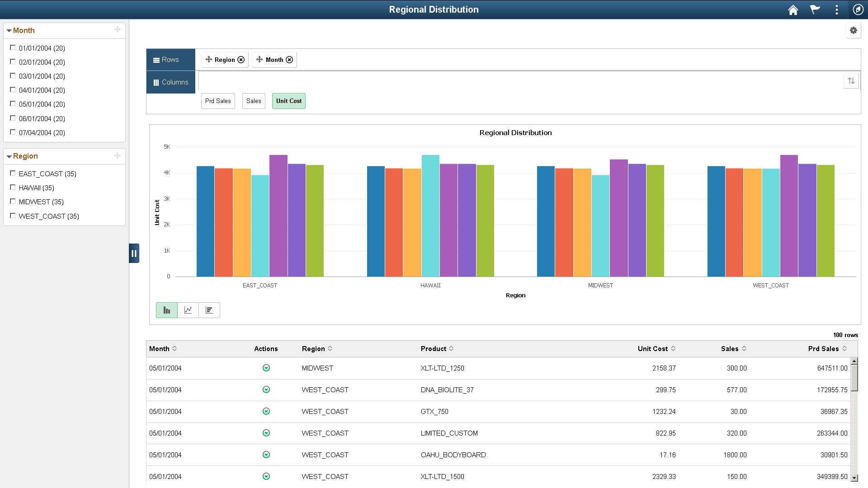Collapse the Rows dimension section
The width and height of the screenshot is (868, 488).
coord(170,59)
